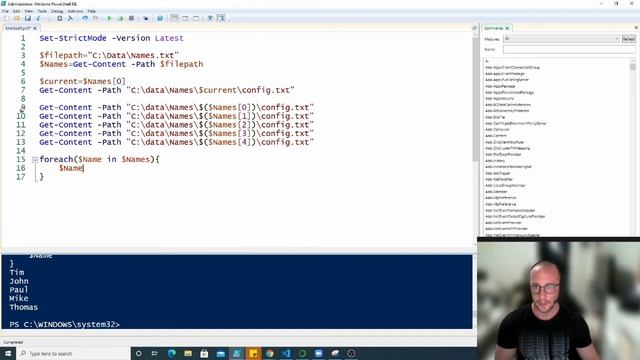Screen dimensions: 640x360
Task: Collapse the script pane arrow
Action: [474, 28]
